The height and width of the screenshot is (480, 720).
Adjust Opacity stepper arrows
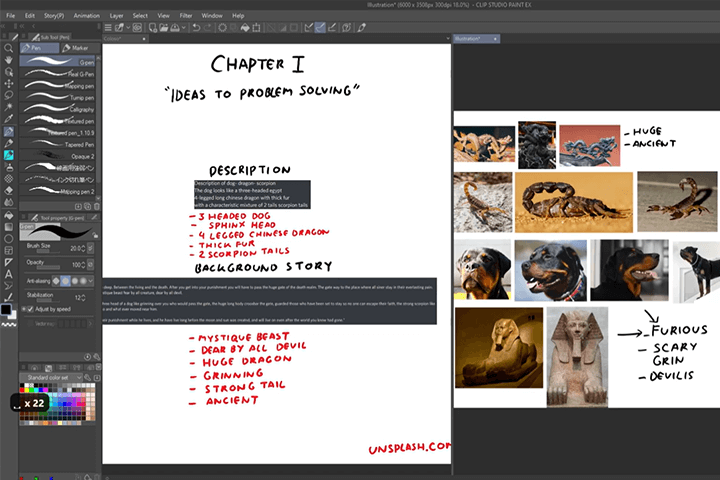(x=83, y=265)
